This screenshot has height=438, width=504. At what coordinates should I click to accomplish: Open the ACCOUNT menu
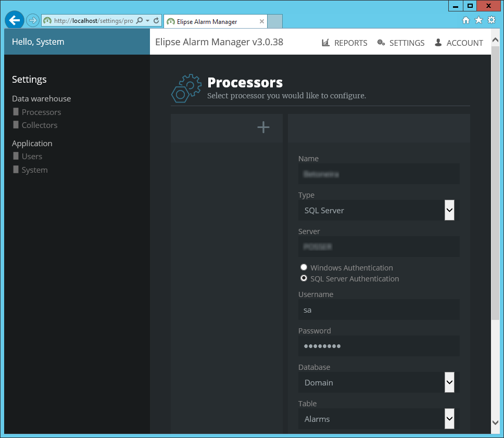click(459, 43)
